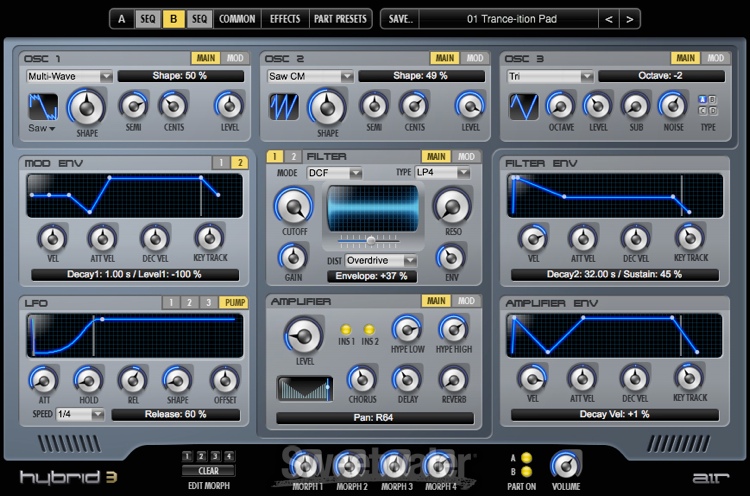Select the LFO PUMP tab

(234, 302)
